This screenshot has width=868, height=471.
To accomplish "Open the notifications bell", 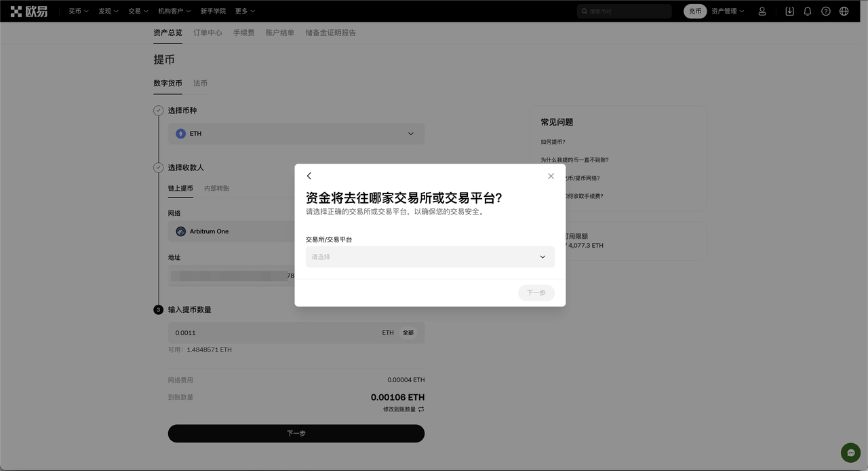I will click(808, 11).
